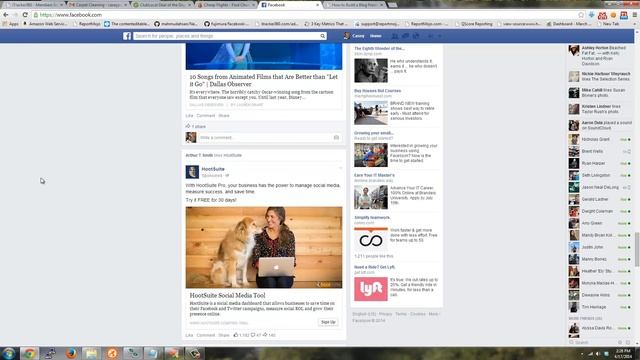The height and width of the screenshot is (360, 640).
Task: Open Casey's profile from the top bar
Action: (354, 36)
